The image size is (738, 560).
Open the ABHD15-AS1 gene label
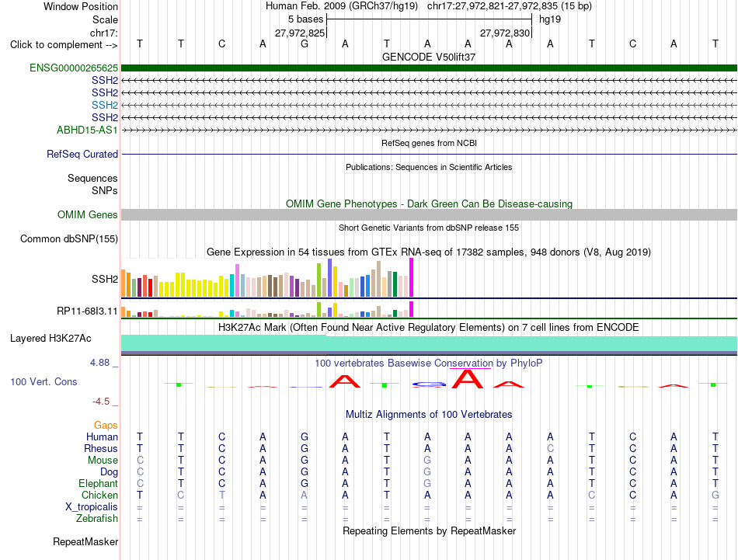tap(87, 130)
